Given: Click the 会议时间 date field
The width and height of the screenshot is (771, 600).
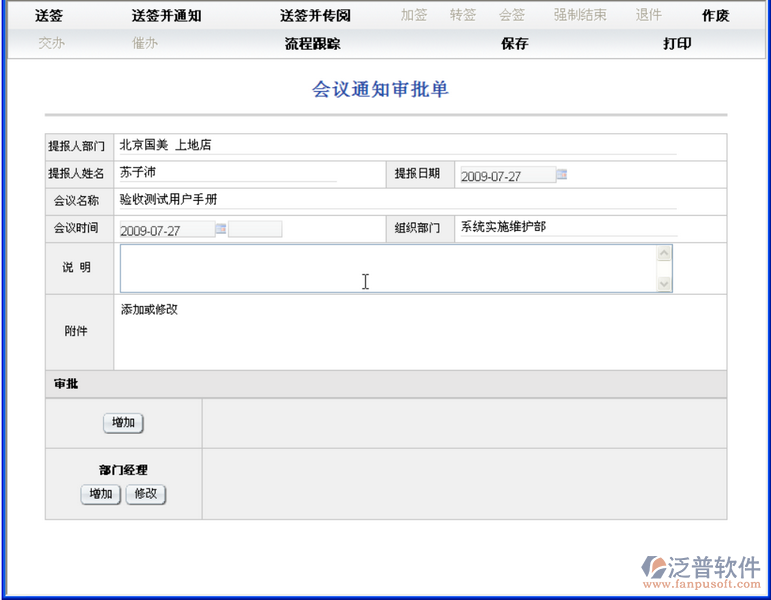Looking at the screenshot, I should (x=166, y=230).
